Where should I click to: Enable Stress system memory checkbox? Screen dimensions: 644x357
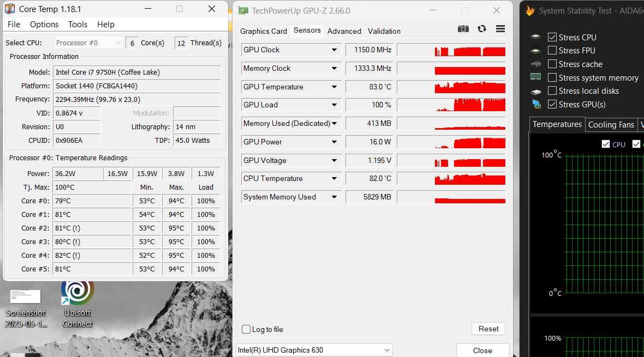(x=552, y=77)
